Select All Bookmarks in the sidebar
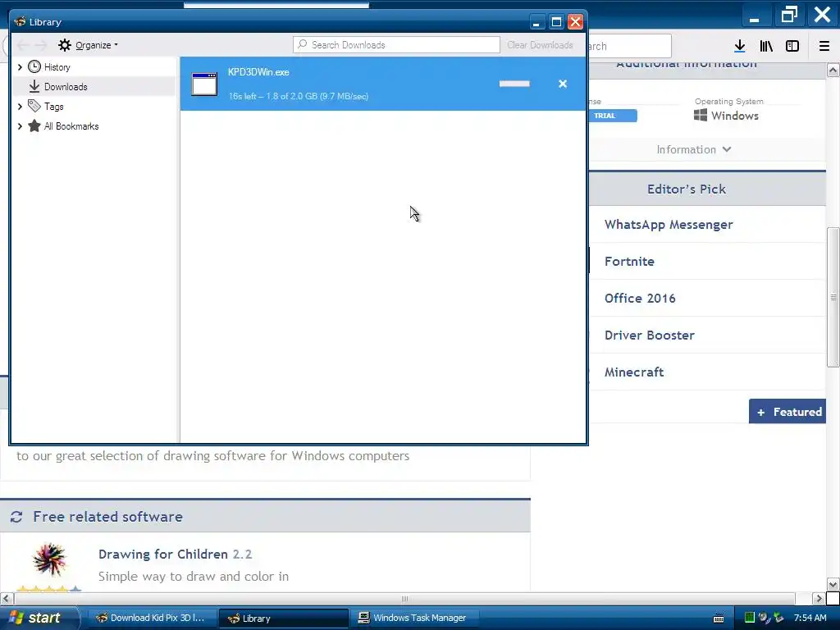The image size is (840, 630). click(x=71, y=126)
